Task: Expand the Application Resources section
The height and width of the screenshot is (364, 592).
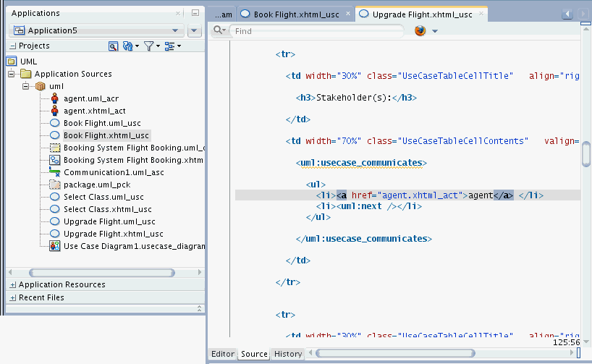Action: pyautogui.click(x=13, y=284)
